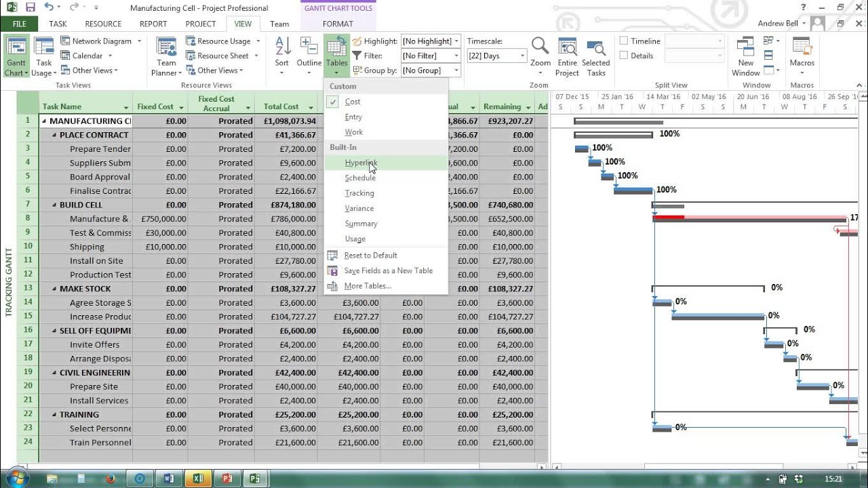Click the Shipping task name cell
Image resolution: width=868 pixels, height=488 pixels.
[86, 247]
